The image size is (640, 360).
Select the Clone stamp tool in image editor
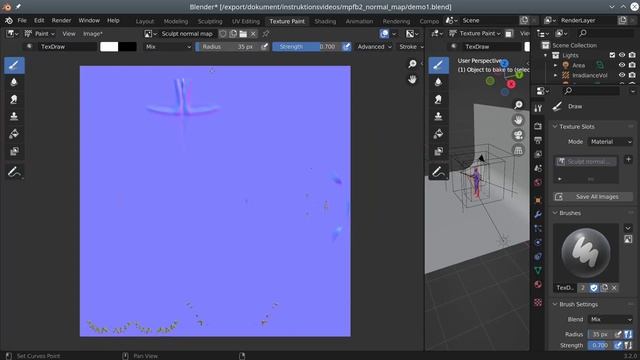[x=14, y=117]
